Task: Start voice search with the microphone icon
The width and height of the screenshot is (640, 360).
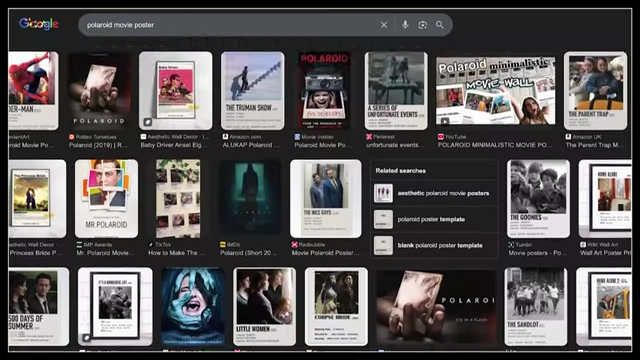Action: tap(405, 25)
